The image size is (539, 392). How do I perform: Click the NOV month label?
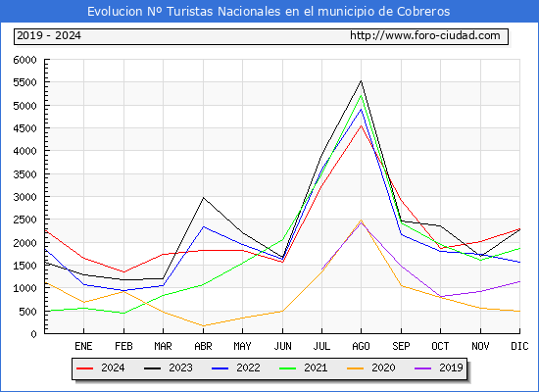tap(480, 346)
